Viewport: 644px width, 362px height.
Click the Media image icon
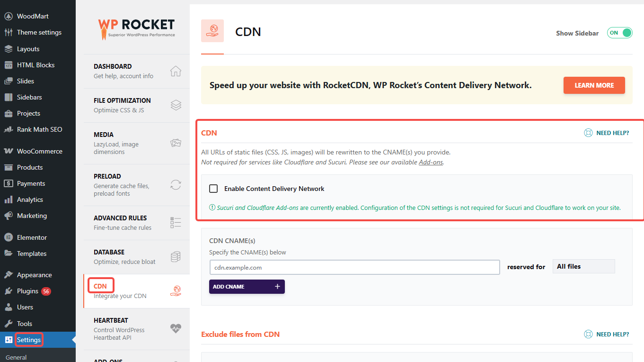coord(176,143)
